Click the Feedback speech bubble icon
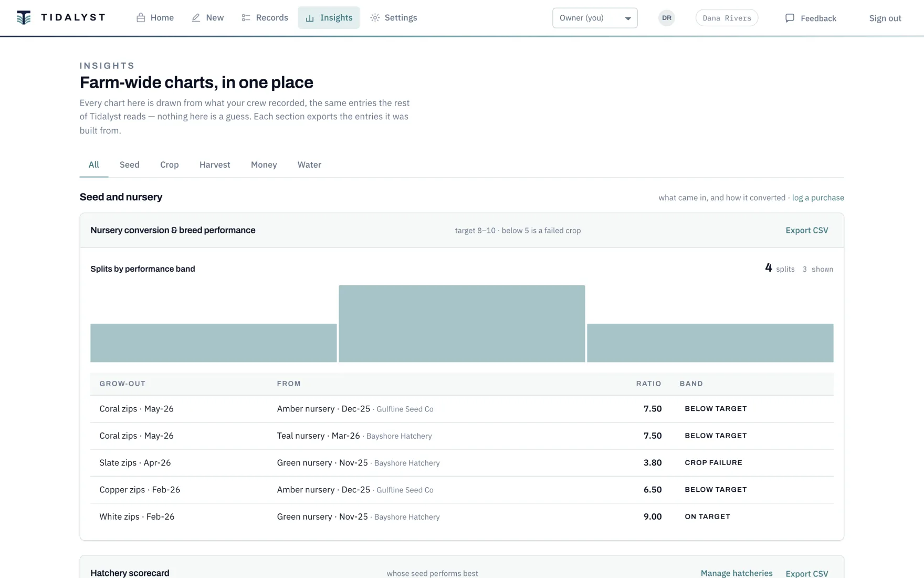Viewport: 924px width, 578px height. coord(790,18)
